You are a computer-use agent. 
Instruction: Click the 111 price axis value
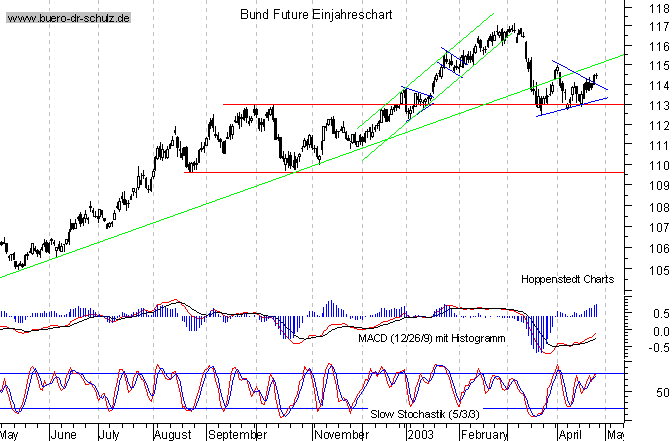click(659, 146)
